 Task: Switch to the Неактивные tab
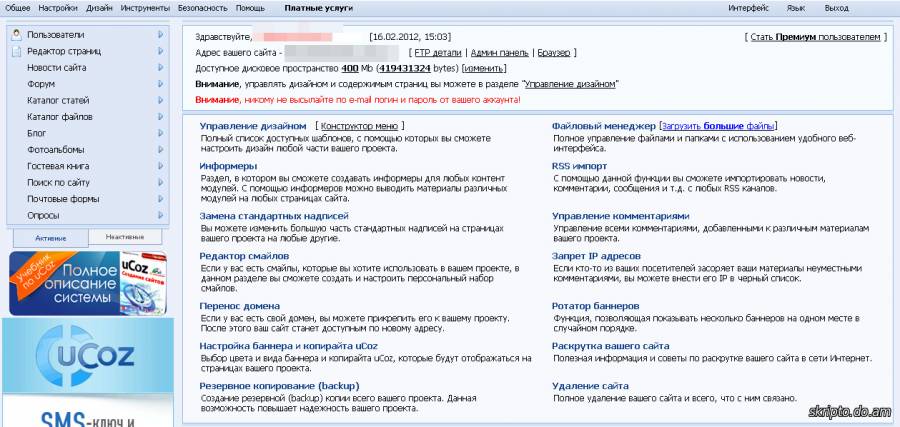pyautogui.click(x=126, y=237)
